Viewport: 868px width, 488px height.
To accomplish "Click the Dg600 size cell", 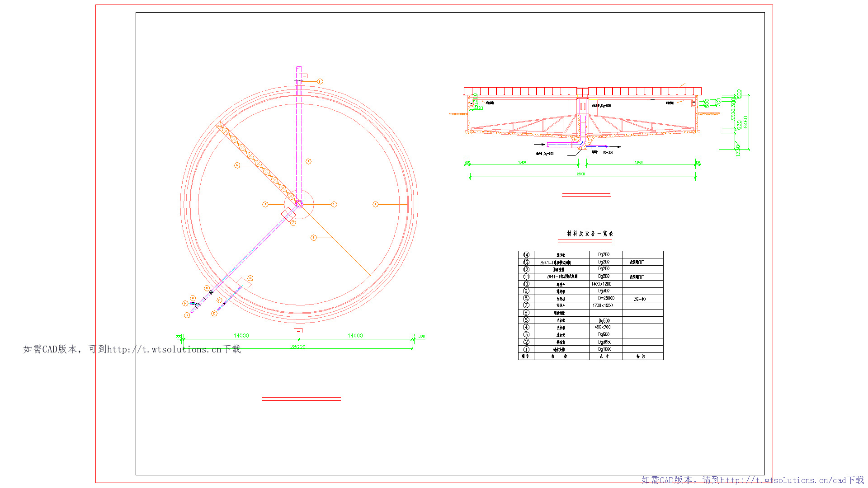I will coord(604,334).
